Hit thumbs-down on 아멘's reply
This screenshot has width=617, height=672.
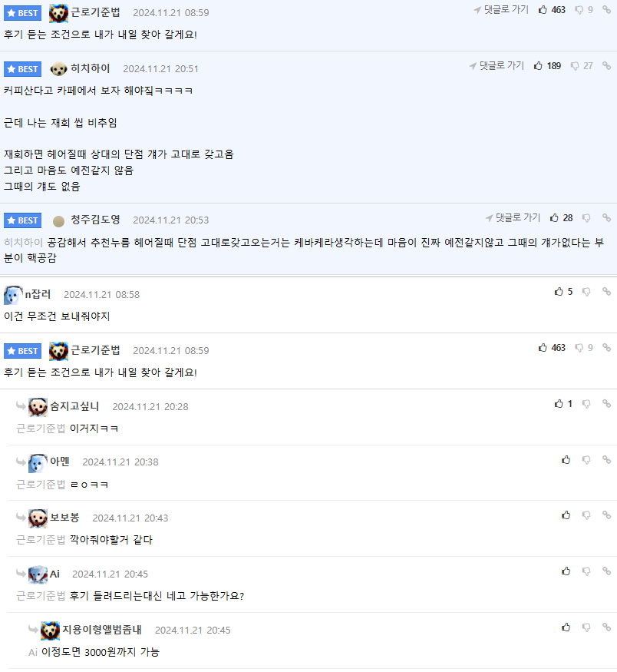click(586, 460)
